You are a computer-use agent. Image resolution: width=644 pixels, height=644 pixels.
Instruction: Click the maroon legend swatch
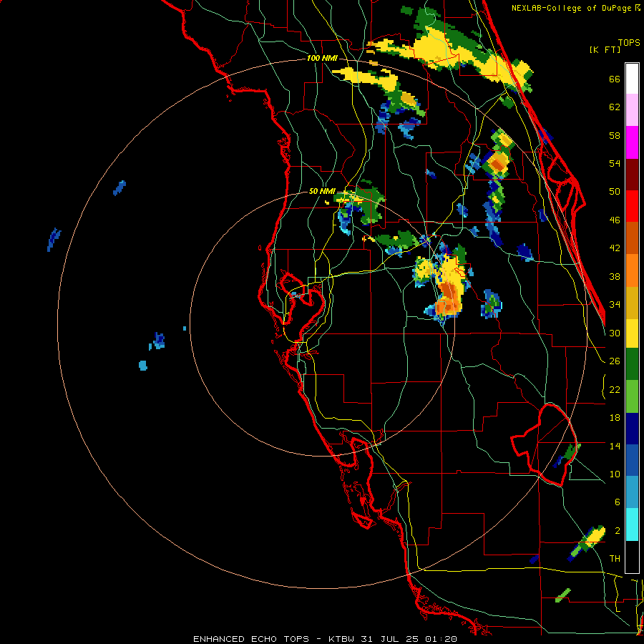click(x=632, y=175)
